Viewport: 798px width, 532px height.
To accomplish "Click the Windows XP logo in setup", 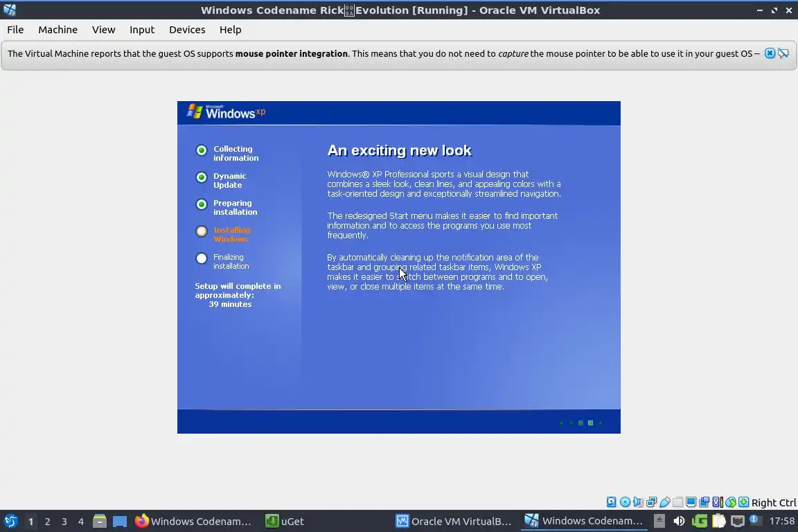I will 226,112.
